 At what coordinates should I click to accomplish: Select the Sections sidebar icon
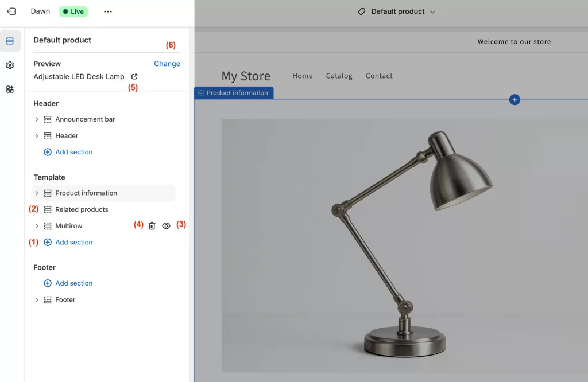[10, 41]
